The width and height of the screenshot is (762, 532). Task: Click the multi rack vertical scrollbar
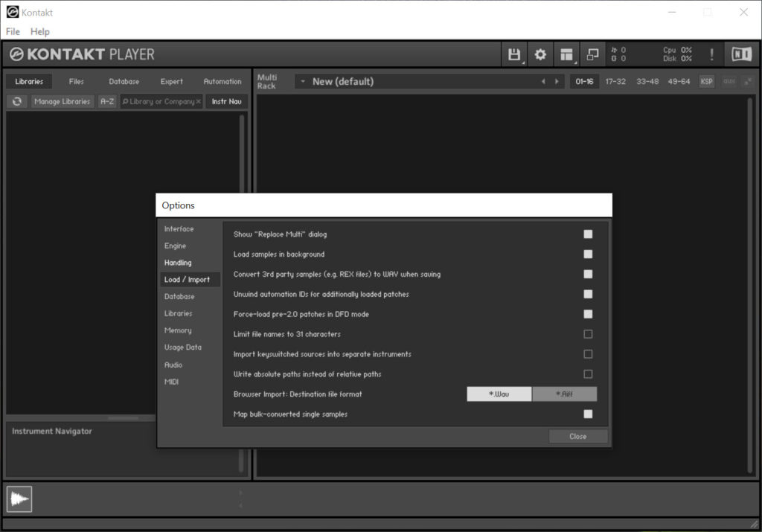point(750,285)
